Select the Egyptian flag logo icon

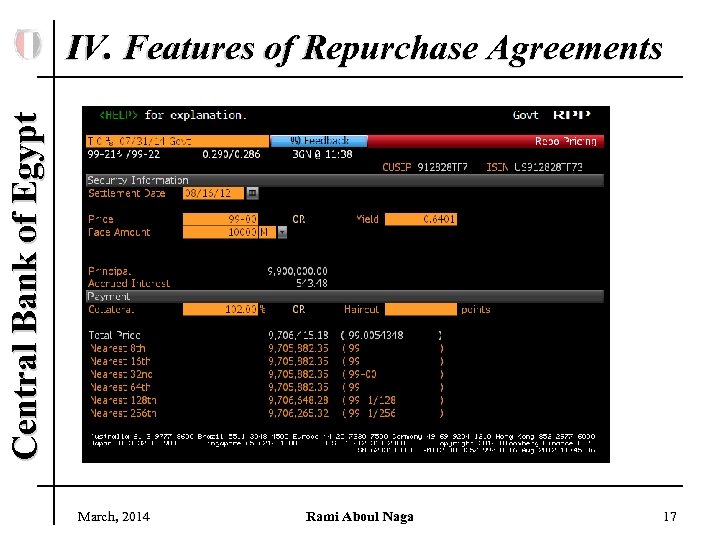28,44
